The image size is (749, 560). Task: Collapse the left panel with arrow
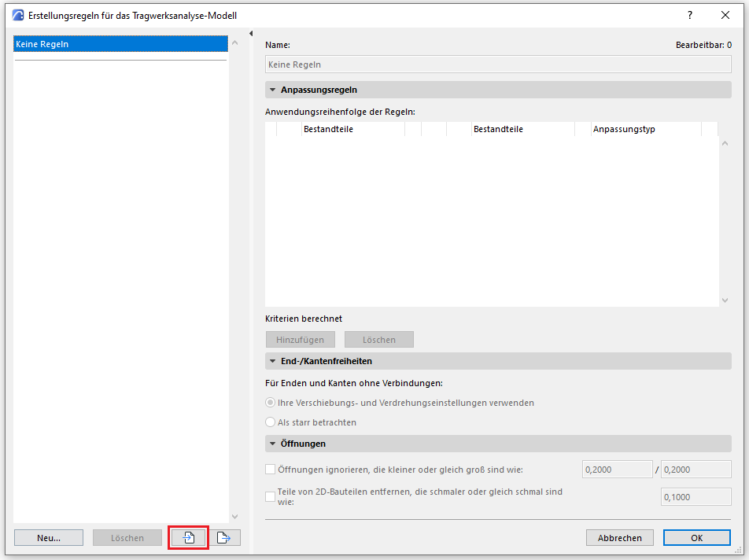pyautogui.click(x=250, y=34)
